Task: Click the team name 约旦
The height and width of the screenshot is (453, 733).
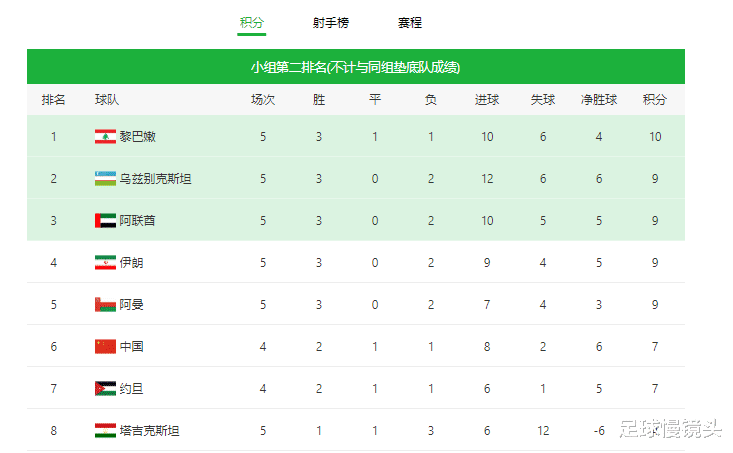Action: coord(131,389)
